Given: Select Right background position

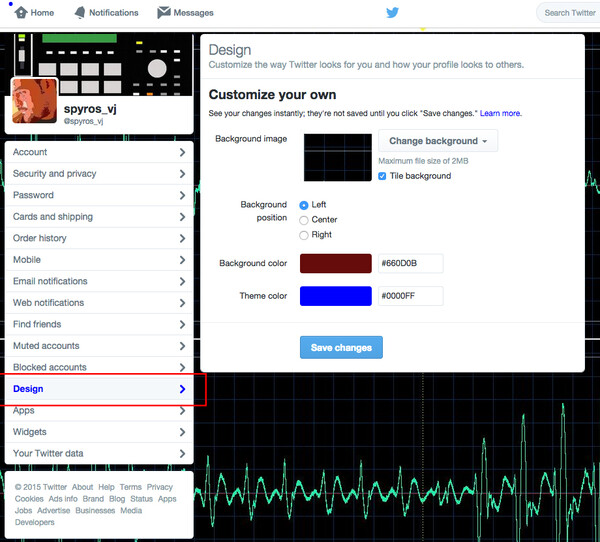Looking at the screenshot, I should [303, 235].
